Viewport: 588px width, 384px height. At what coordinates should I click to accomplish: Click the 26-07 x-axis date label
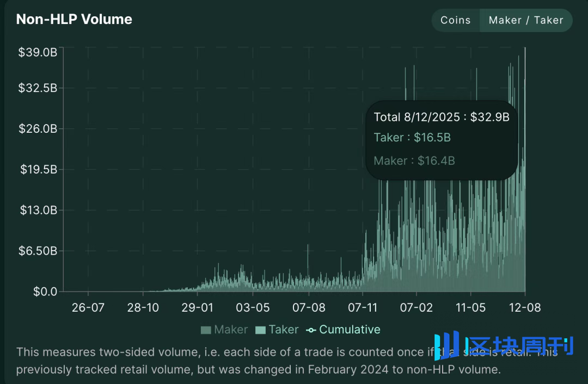pos(88,307)
